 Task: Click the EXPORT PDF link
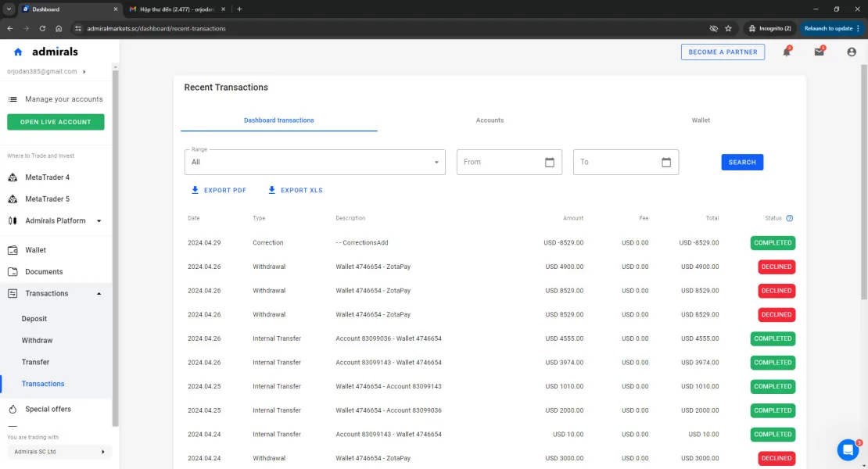click(x=219, y=190)
